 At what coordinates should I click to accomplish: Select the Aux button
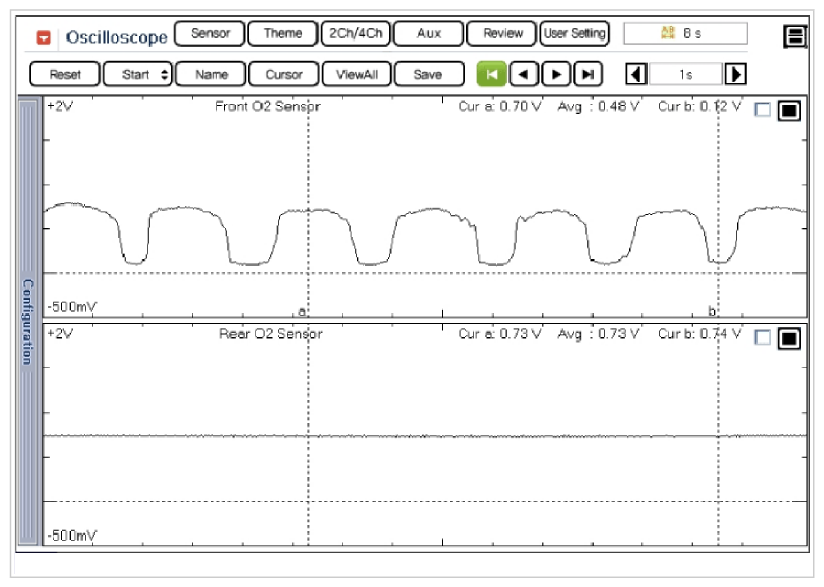(x=429, y=33)
